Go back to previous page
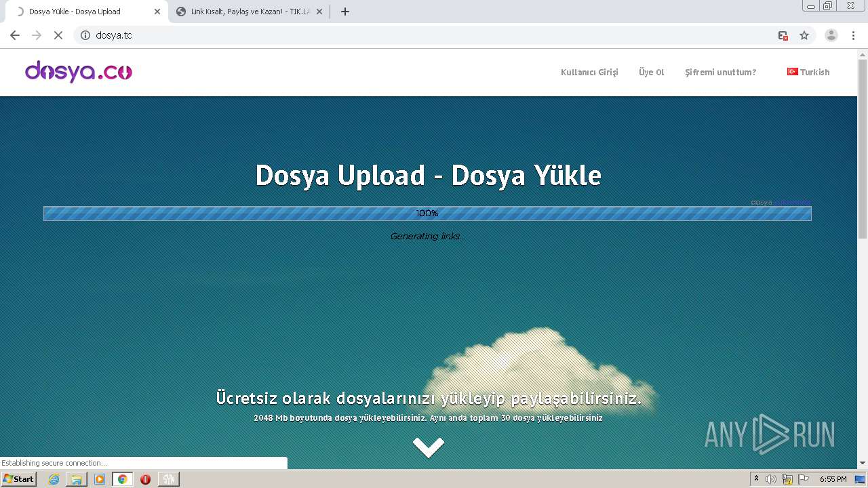 (x=15, y=35)
